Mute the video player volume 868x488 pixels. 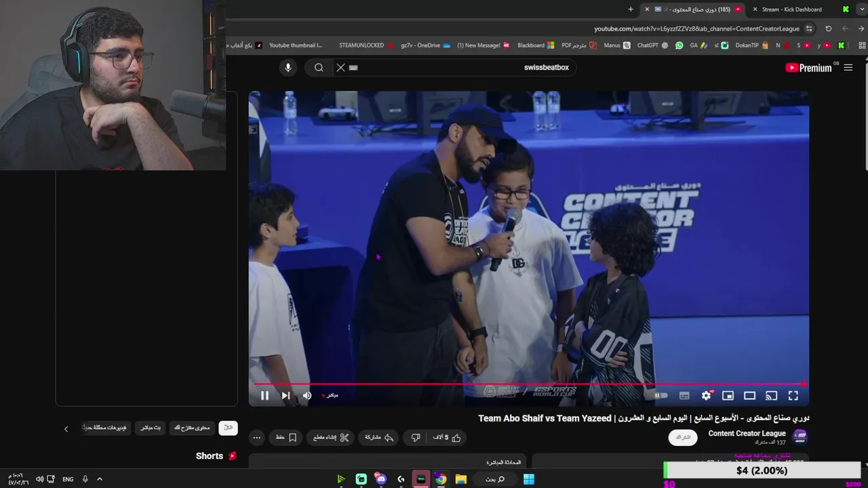[307, 396]
